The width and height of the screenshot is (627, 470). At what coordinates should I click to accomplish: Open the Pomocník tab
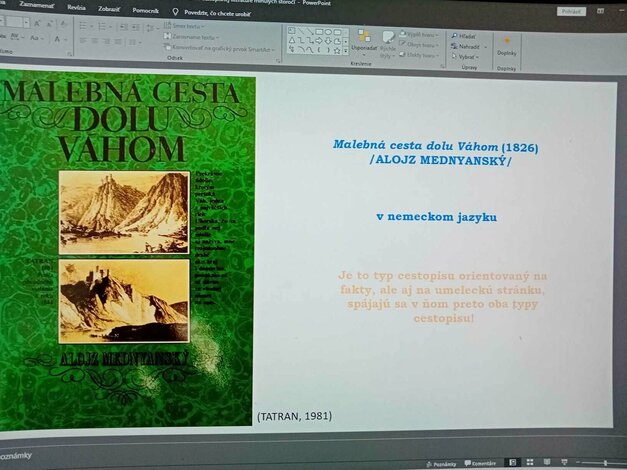(x=146, y=10)
